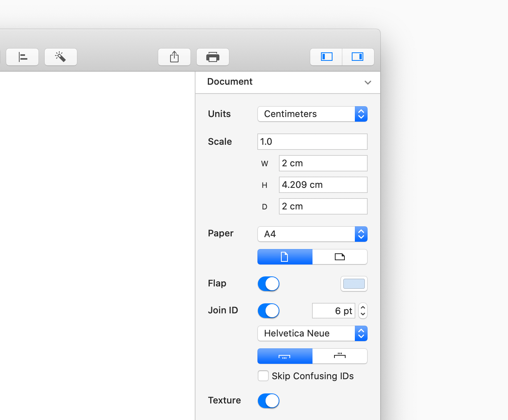Viewport: 508px width, 420px height.
Task: Click the D depth field
Action: (x=323, y=206)
